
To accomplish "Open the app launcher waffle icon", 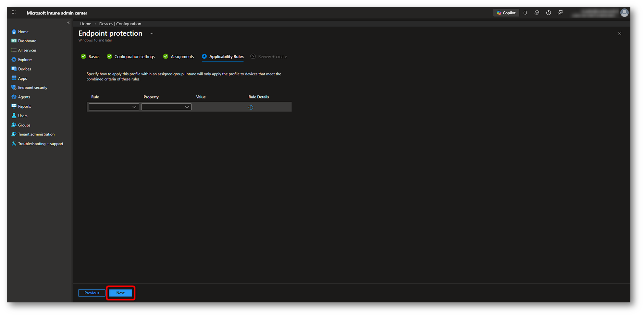I will coord(14,12).
